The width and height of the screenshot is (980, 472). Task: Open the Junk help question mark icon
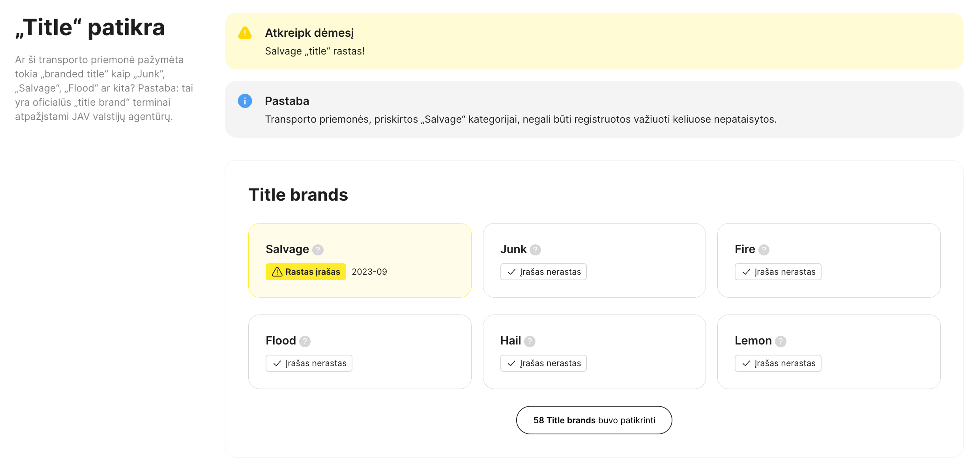coord(536,250)
